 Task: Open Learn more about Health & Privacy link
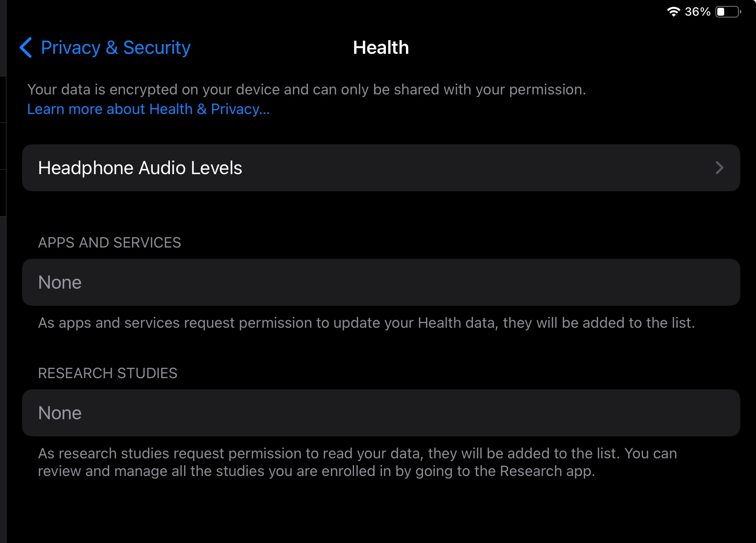(x=148, y=109)
